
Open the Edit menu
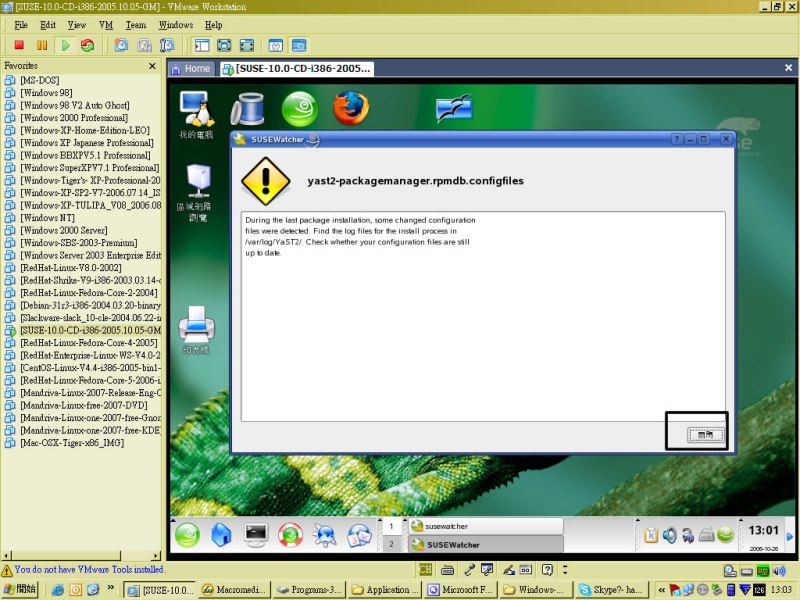(x=47, y=25)
